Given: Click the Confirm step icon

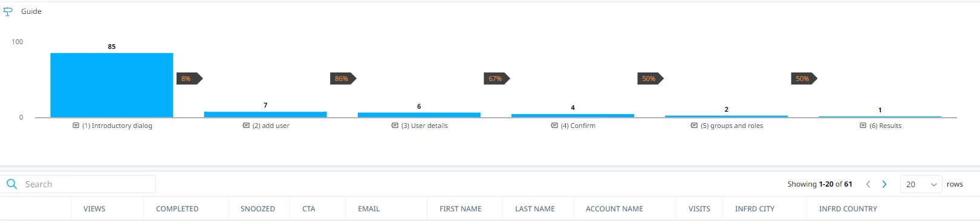Looking at the screenshot, I should tap(554, 126).
